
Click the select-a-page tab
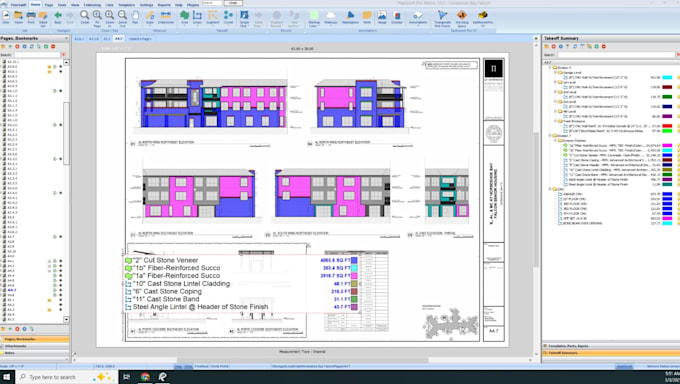click(140, 39)
